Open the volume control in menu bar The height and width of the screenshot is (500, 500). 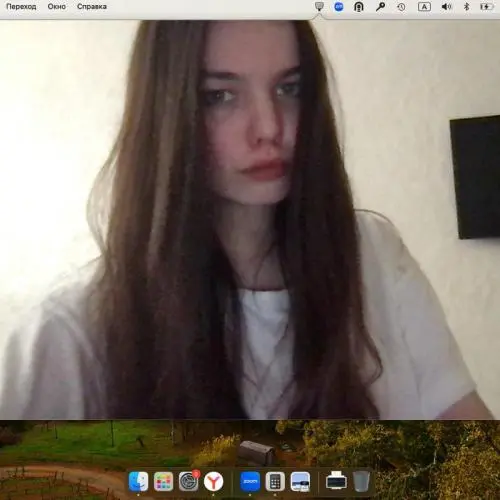[446, 7]
